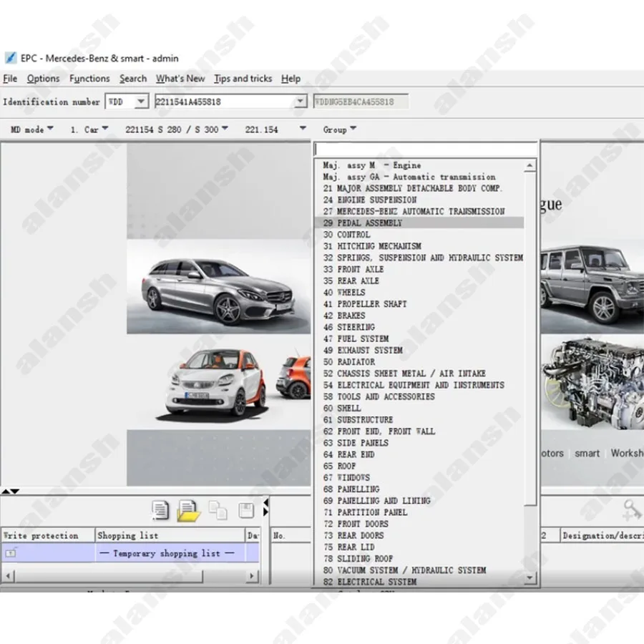Select 41 PROPELLER SHAFT group
Viewport: 644px width, 644px height.
[419, 304]
